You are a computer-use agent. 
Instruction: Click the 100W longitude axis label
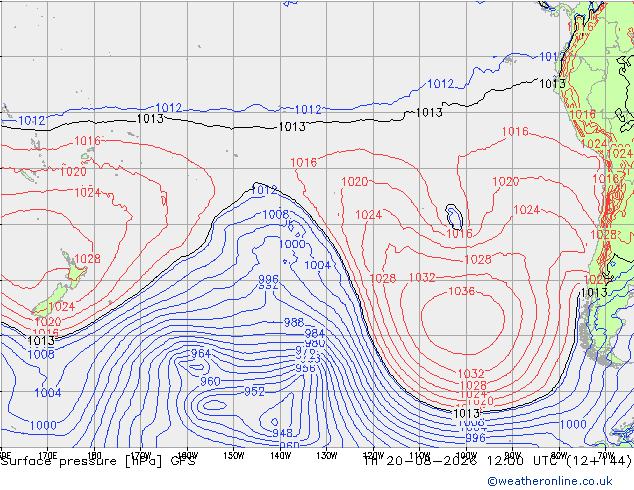tap(466, 455)
